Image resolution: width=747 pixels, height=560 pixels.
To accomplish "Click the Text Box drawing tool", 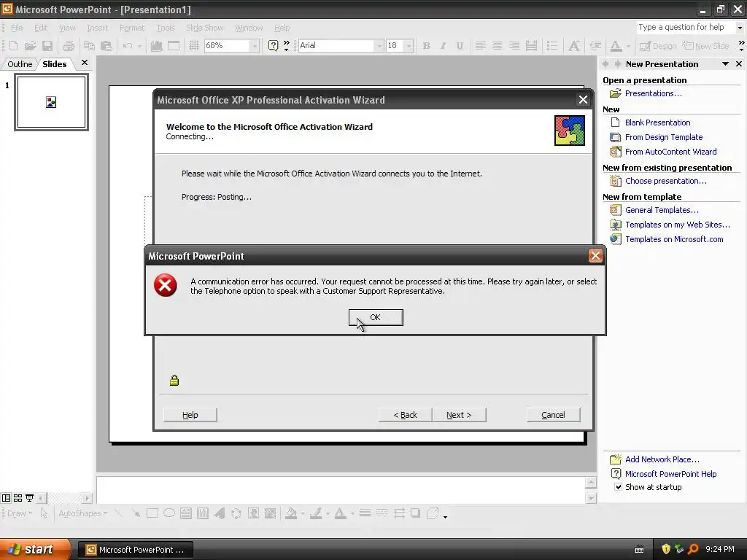I will point(186,513).
